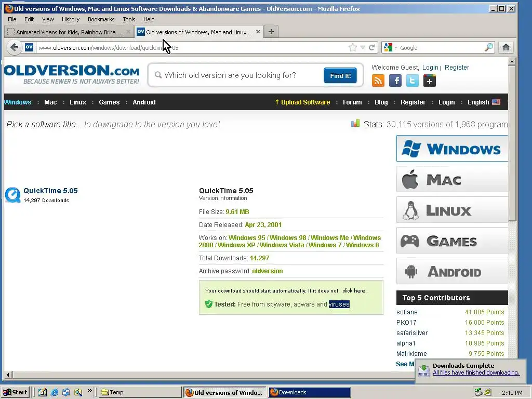Open the File menu
The image size is (532, 399).
pyautogui.click(x=12, y=19)
